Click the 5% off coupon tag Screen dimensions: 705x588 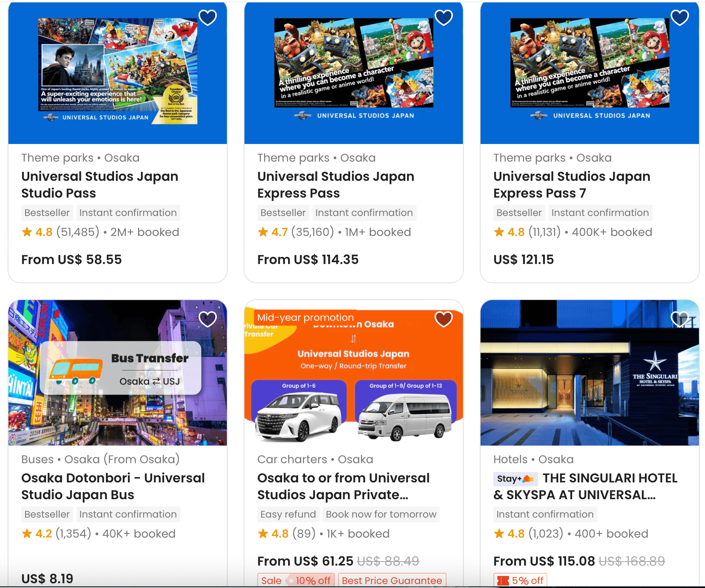[520, 580]
